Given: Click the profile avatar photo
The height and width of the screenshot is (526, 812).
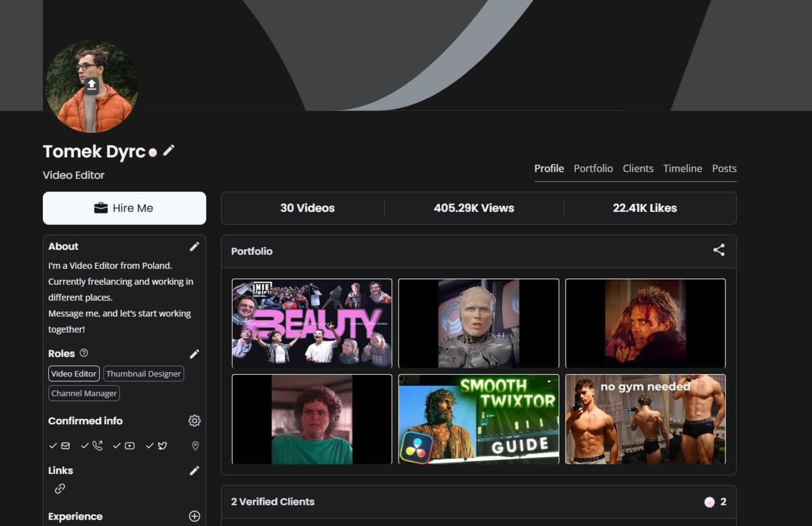Looking at the screenshot, I should tap(91, 87).
